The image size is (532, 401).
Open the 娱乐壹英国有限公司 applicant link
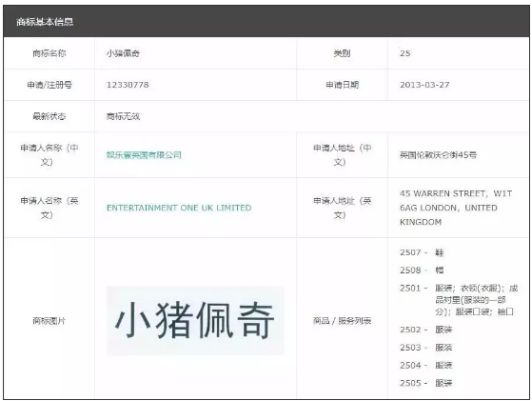pyautogui.click(x=144, y=155)
